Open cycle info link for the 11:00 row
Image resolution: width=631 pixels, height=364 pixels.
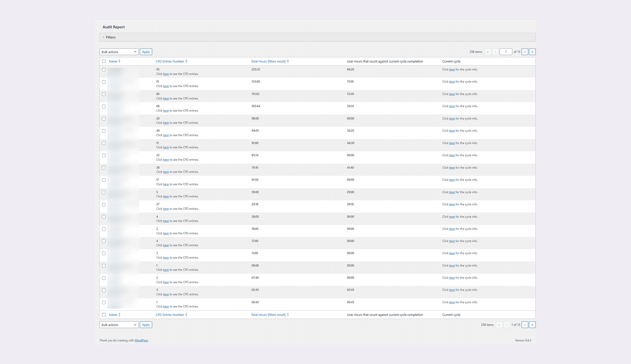[x=452, y=253]
